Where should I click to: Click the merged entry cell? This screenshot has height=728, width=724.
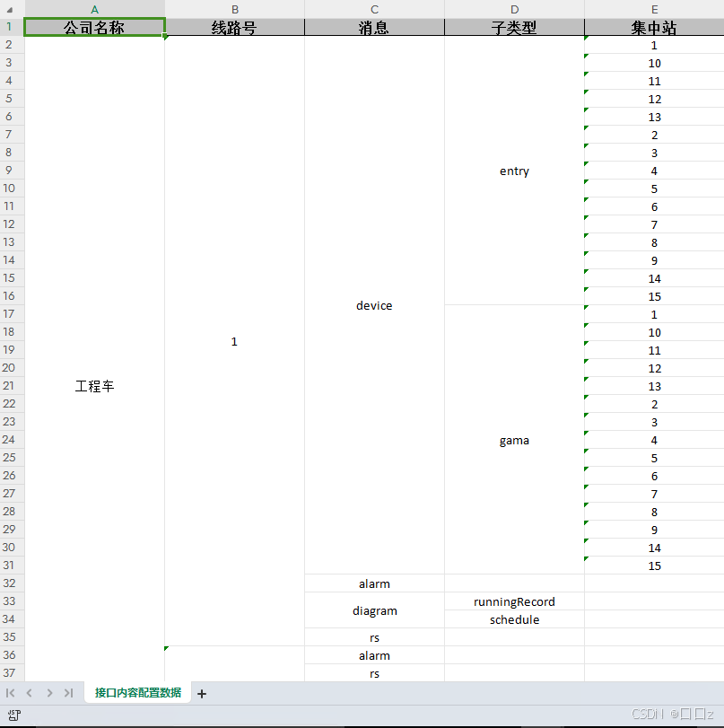514,171
